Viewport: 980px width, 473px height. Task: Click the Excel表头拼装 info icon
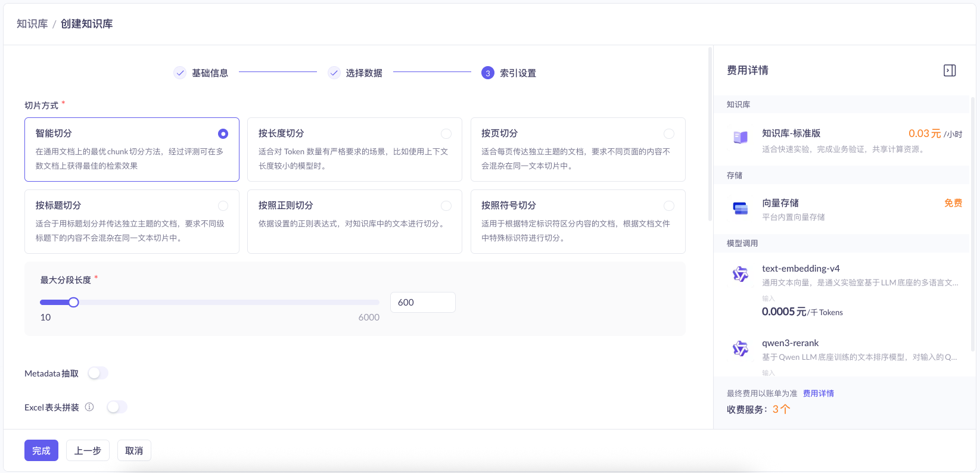tap(89, 407)
